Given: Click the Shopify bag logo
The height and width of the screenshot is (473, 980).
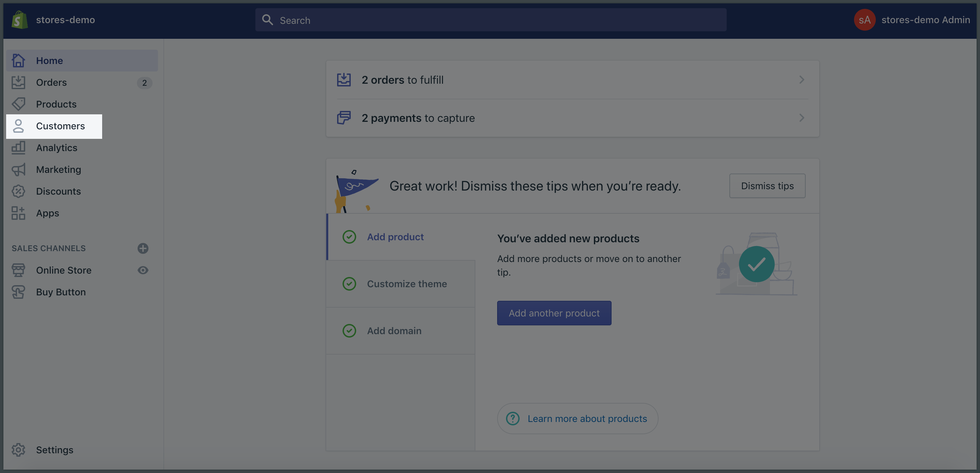Looking at the screenshot, I should (19, 20).
